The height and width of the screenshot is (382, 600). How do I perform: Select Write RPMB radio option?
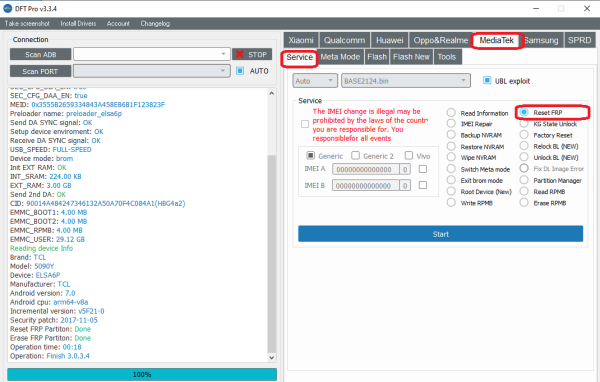451,202
